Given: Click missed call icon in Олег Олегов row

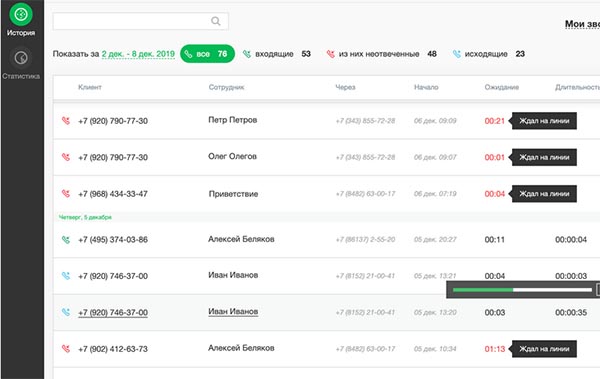Looking at the screenshot, I should 66,157.
